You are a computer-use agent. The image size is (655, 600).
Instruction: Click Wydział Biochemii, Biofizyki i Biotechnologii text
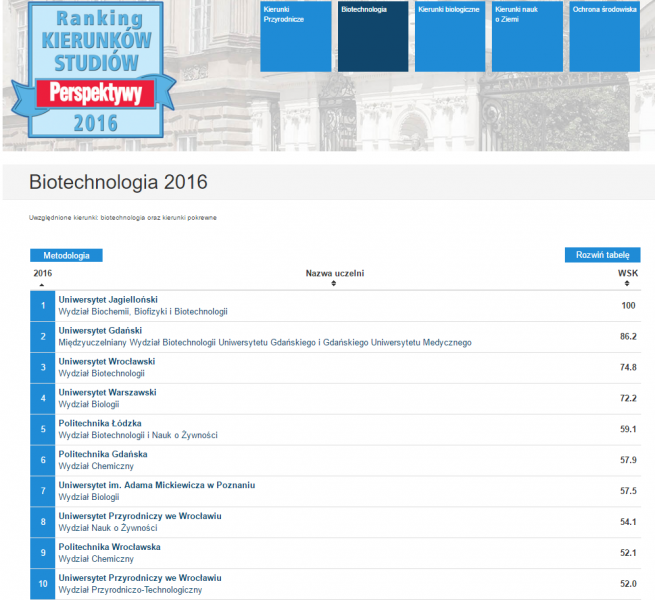pyautogui.click(x=143, y=312)
